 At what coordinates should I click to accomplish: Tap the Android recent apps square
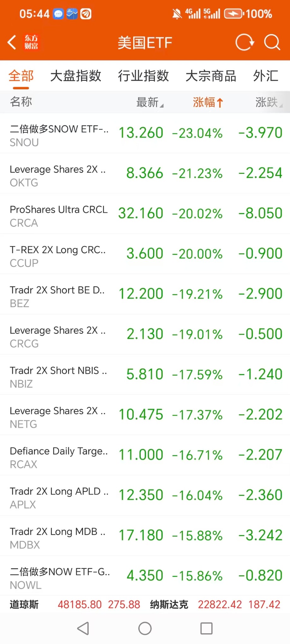point(206,628)
